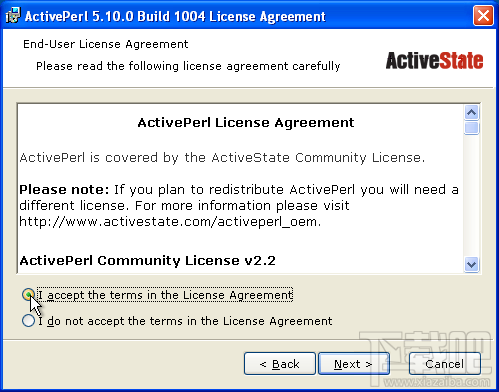Image resolution: width=499 pixels, height=392 pixels.
Task: Click the license scrollbar thumb
Action: tap(471, 128)
